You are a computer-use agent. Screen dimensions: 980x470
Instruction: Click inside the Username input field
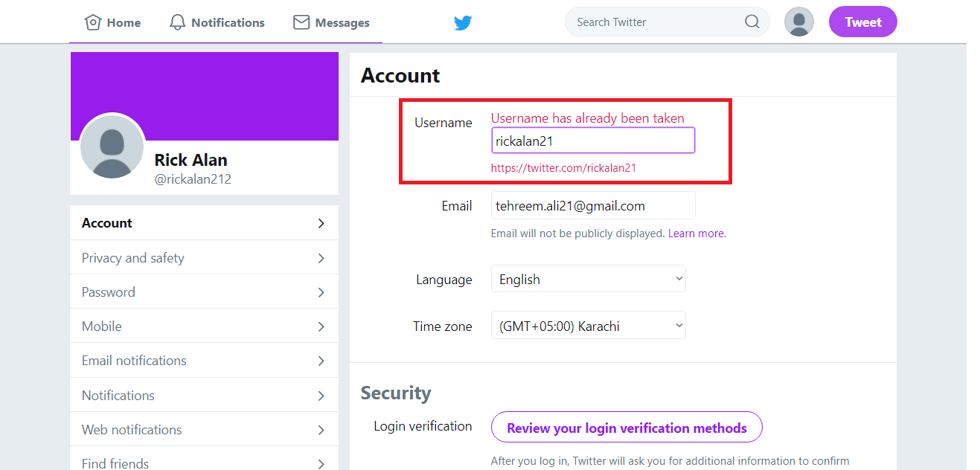pos(592,140)
